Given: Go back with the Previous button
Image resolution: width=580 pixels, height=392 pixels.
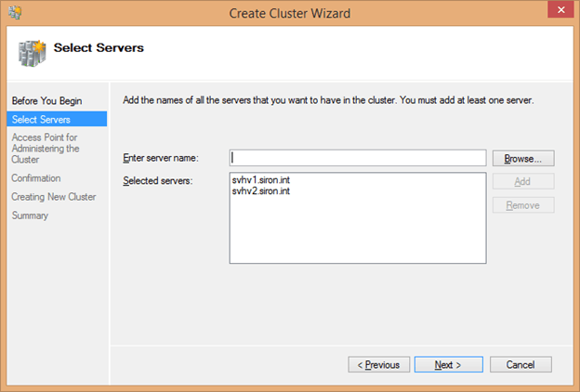Looking at the screenshot, I should coord(379,365).
